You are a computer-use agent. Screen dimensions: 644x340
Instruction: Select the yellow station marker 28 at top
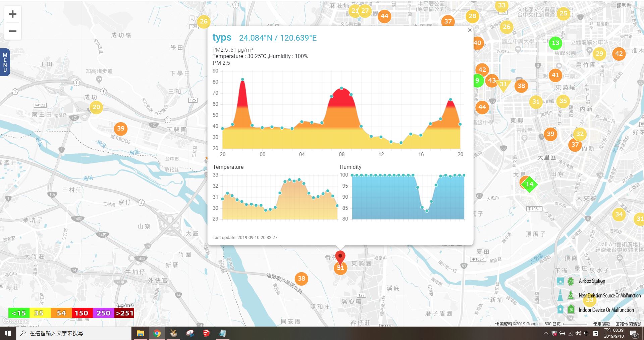coord(473,16)
